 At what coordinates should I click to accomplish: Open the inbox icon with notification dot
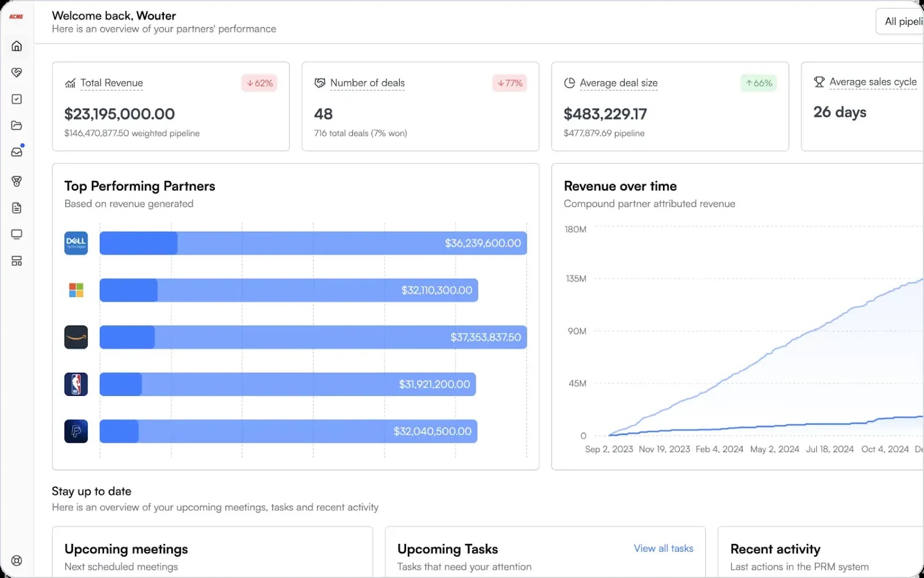(x=17, y=151)
